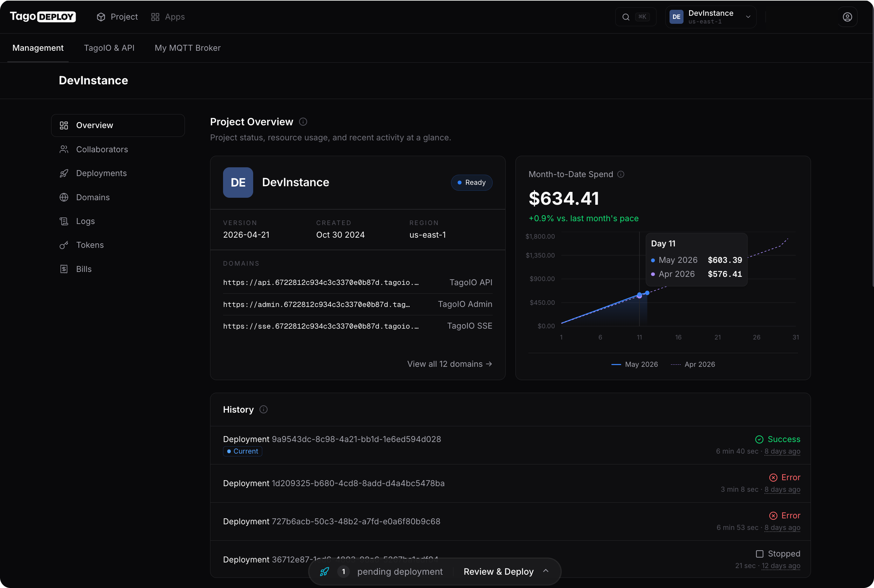Click the Error icon for deployment 727b6acb
The height and width of the screenshot is (588, 874).
click(x=773, y=516)
